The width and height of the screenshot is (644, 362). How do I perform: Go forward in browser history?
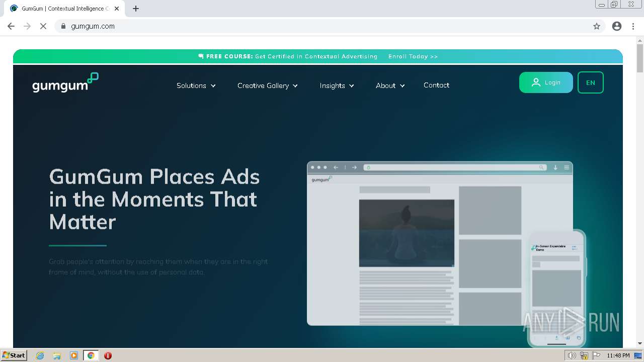(x=27, y=26)
